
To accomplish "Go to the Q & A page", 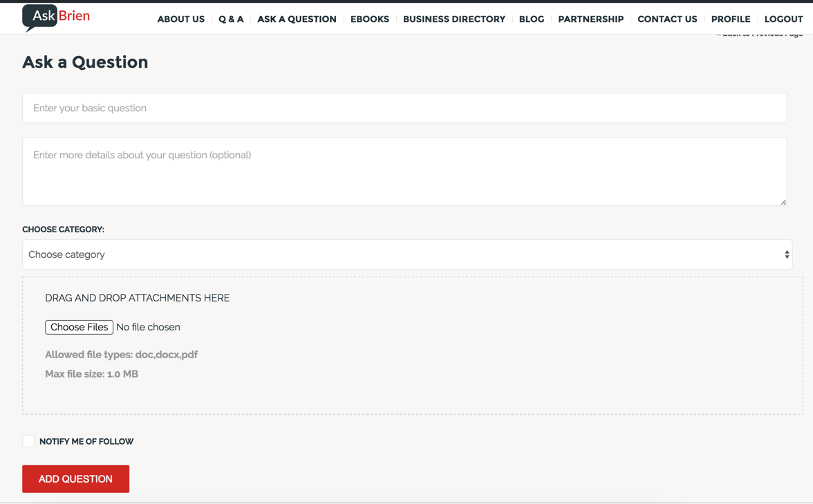I will pos(231,19).
